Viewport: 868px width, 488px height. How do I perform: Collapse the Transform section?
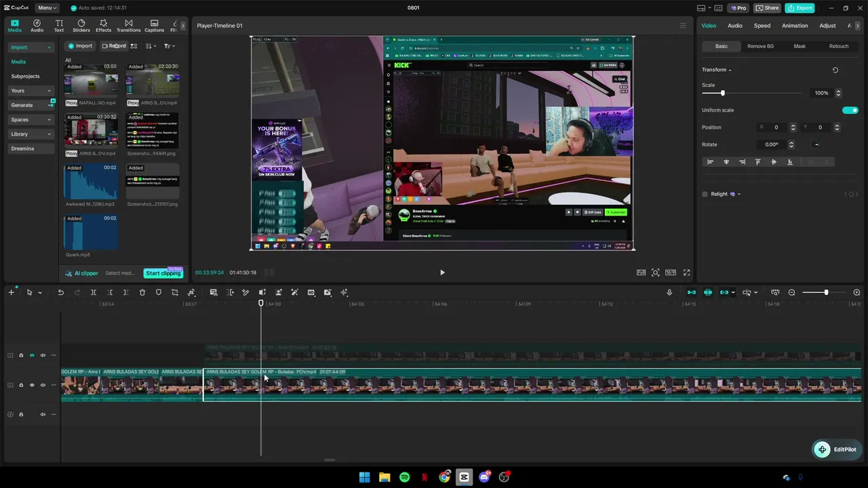[x=730, y=70]
